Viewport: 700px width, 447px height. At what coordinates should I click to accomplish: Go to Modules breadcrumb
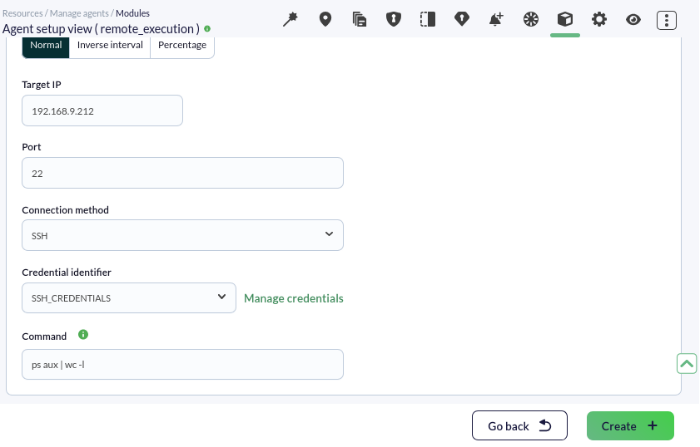[133, 13]
